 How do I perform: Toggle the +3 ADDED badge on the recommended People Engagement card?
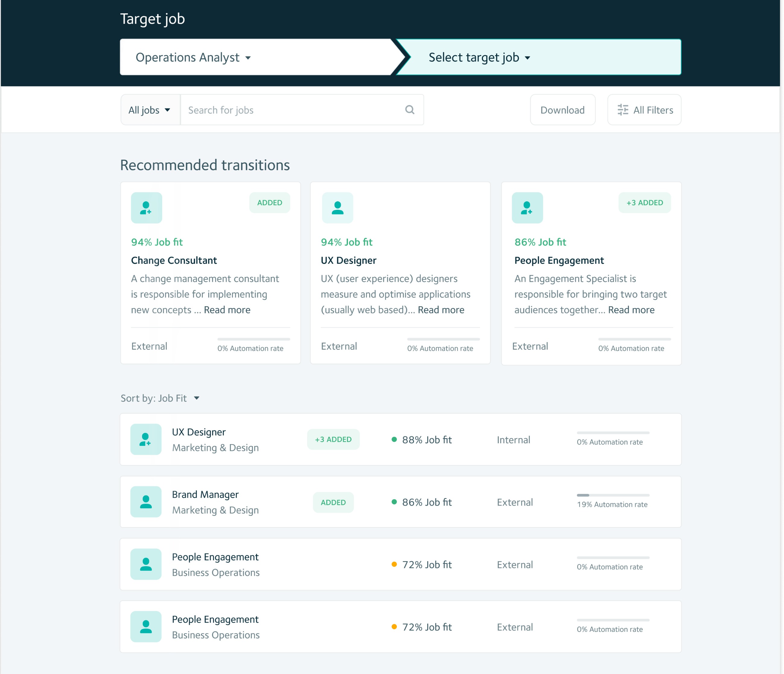pos(644,202)
